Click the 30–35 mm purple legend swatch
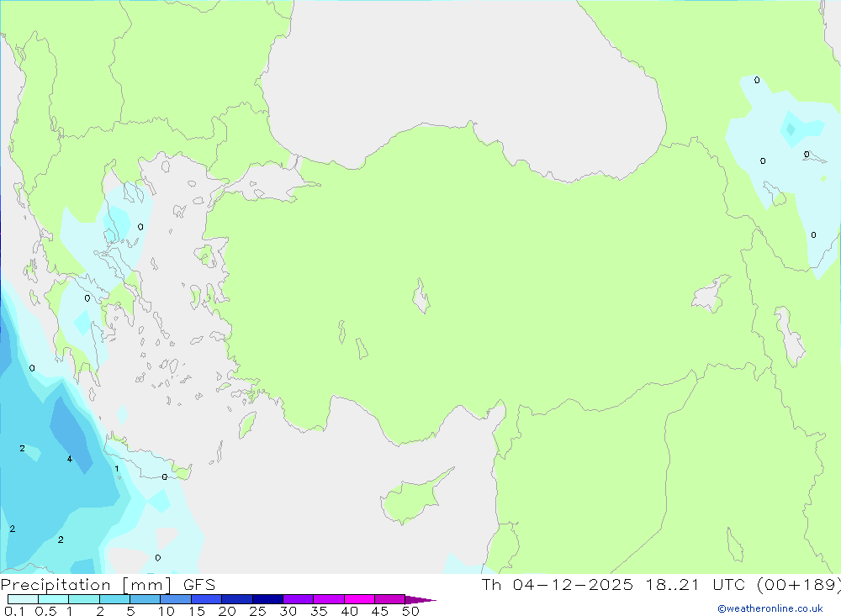The height and width of the screenshot is (616, 841). click(x=299, y=599)
